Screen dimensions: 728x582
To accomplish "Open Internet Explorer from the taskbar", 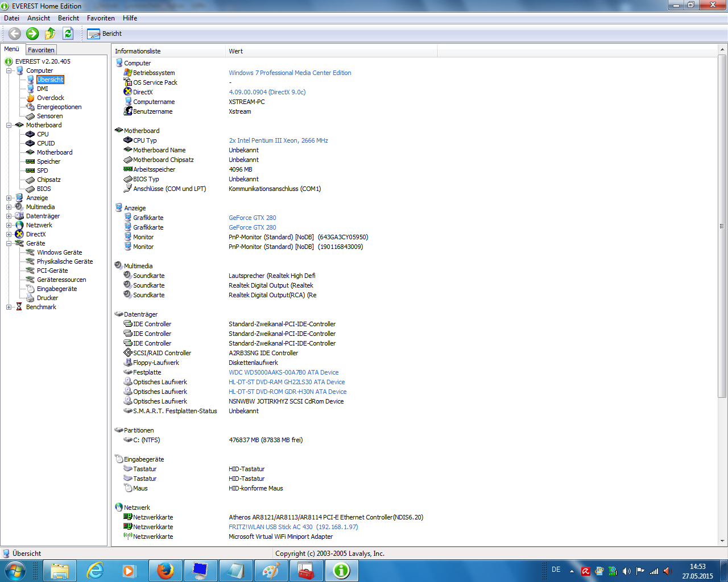I will pos(95,571).
